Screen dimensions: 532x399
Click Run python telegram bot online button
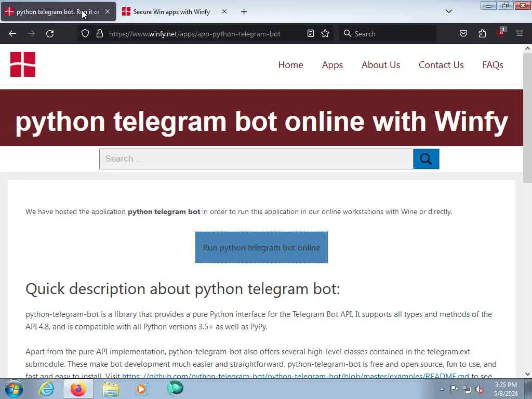tap(261, 247)
